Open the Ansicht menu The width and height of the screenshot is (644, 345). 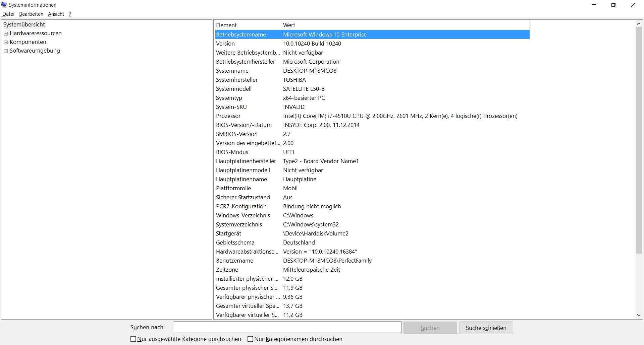[x=56, y=14]
